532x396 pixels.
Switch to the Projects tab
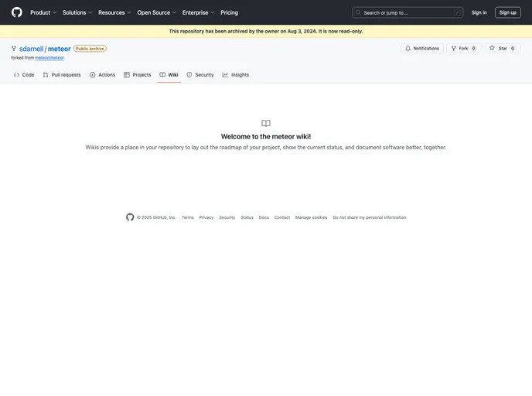point(138,75)
